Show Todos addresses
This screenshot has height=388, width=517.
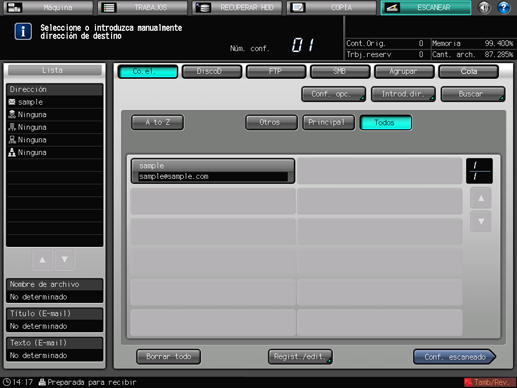coord(386,122)
